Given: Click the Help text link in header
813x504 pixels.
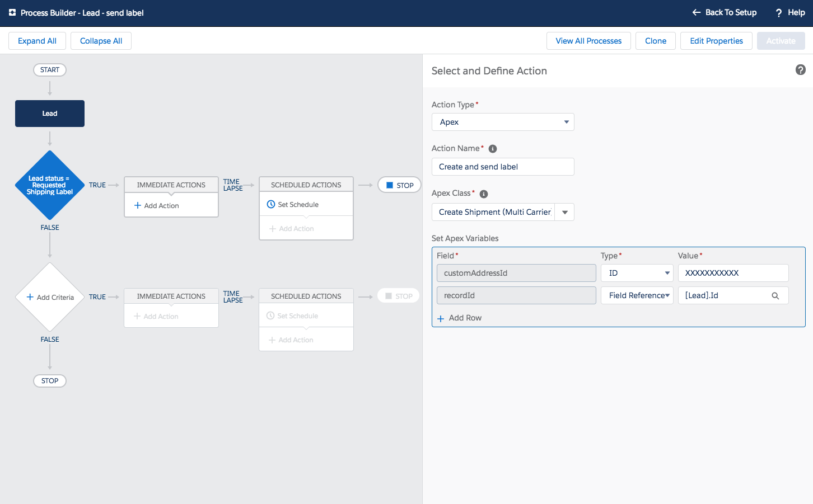Looking at the screenshot, I should click(x=796, y=12).
